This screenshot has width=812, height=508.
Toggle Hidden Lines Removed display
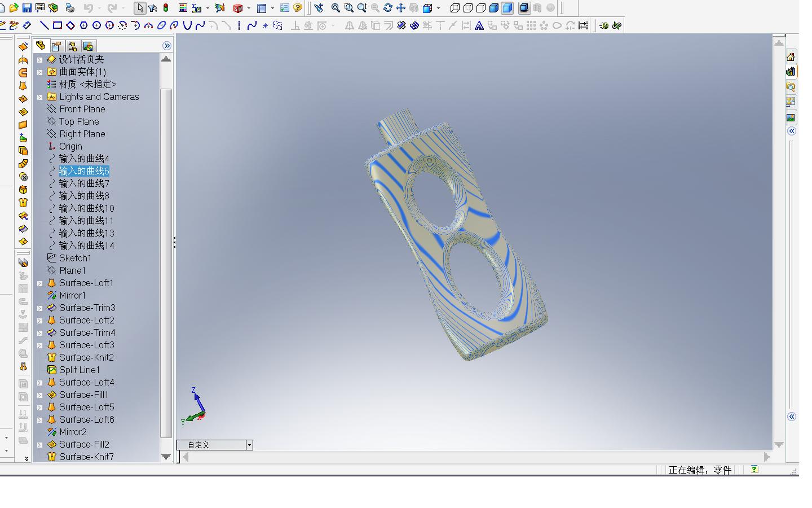[481, 8]
